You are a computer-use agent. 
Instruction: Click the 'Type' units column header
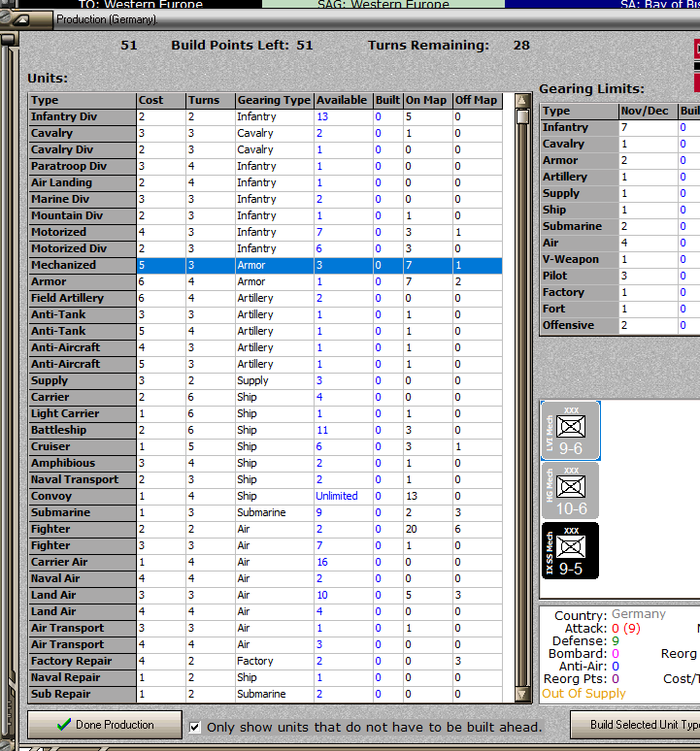click(83, 100)
